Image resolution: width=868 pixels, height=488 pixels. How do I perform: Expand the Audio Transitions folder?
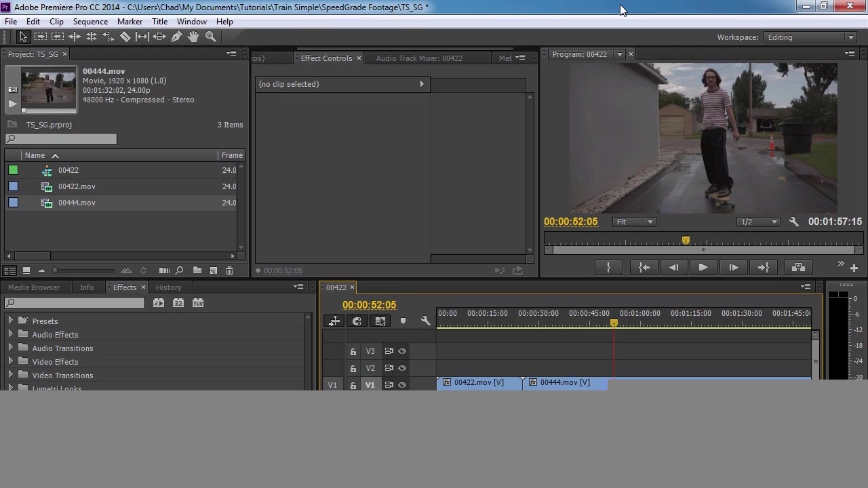[x=10, y=348]
